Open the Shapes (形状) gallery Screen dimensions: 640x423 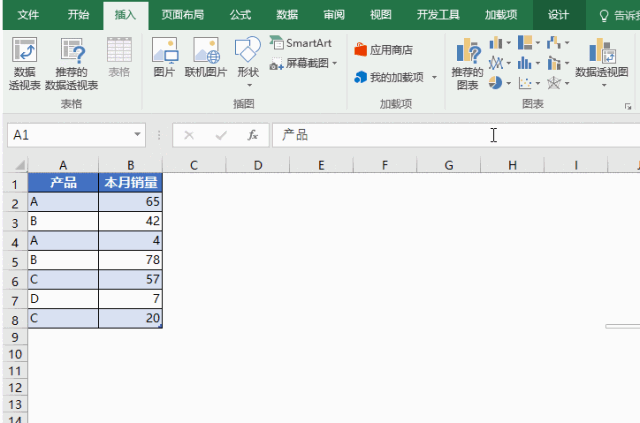click(247, 59)
